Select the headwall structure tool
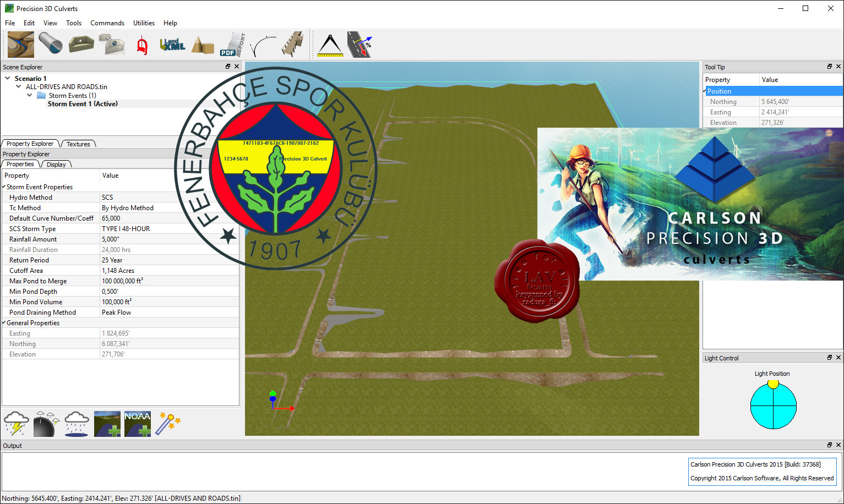Viewport: 844px width, 504px height. tap(81, 44)
